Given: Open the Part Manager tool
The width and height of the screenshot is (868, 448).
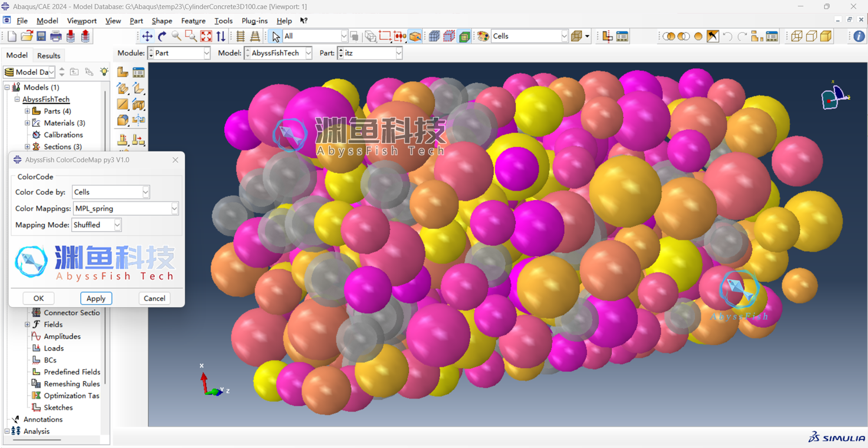Looking at the screenshot, I should 138,72.
